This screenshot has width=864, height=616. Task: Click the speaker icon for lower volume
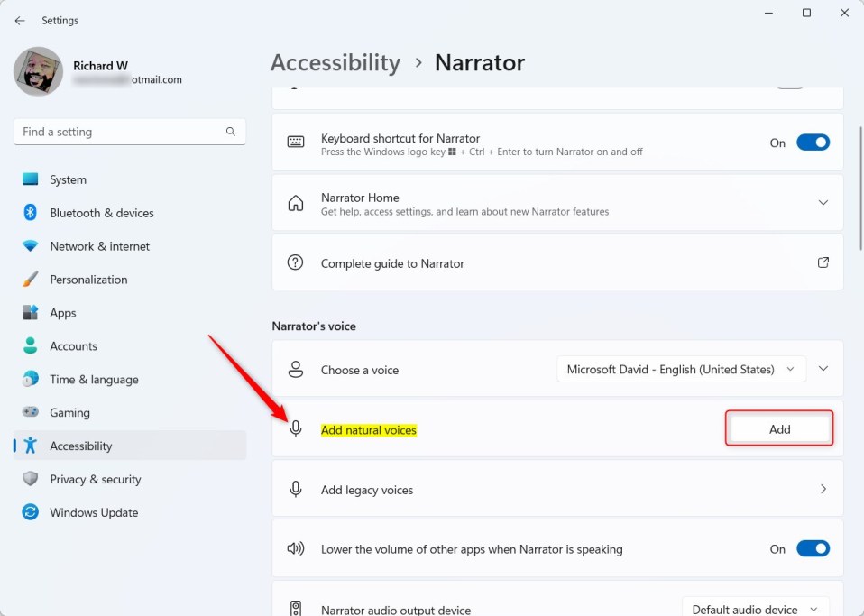pos(296,548)
